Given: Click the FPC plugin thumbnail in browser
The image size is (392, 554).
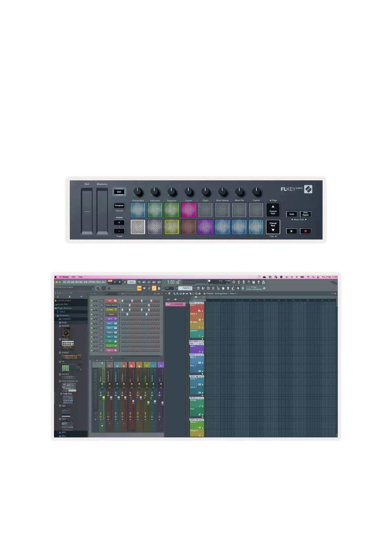Looking at the screenshot, I should point(71,368).
